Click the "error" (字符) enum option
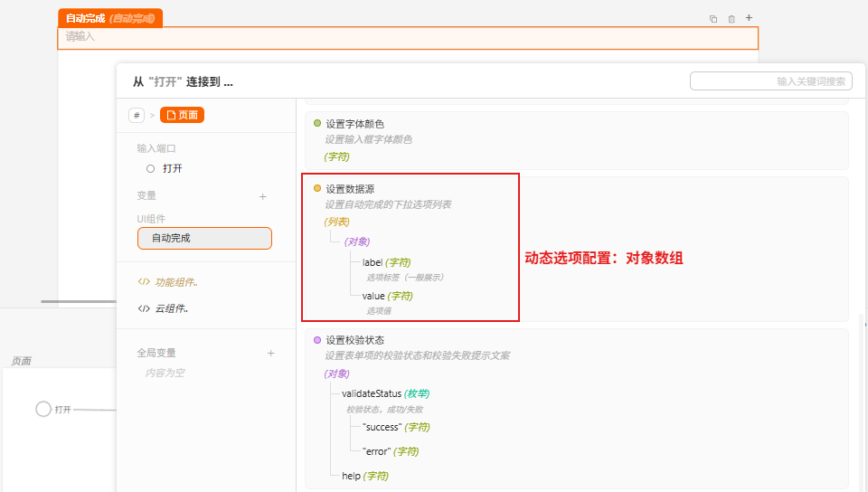Image resolution: width=868 pixels, height=492 pixels. (391, 451)
